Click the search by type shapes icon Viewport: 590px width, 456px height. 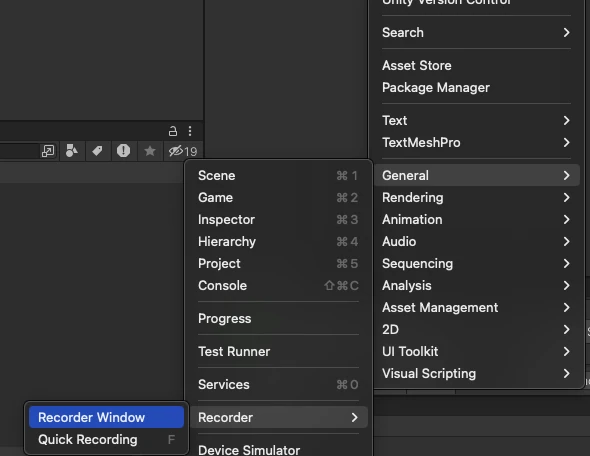71,150
